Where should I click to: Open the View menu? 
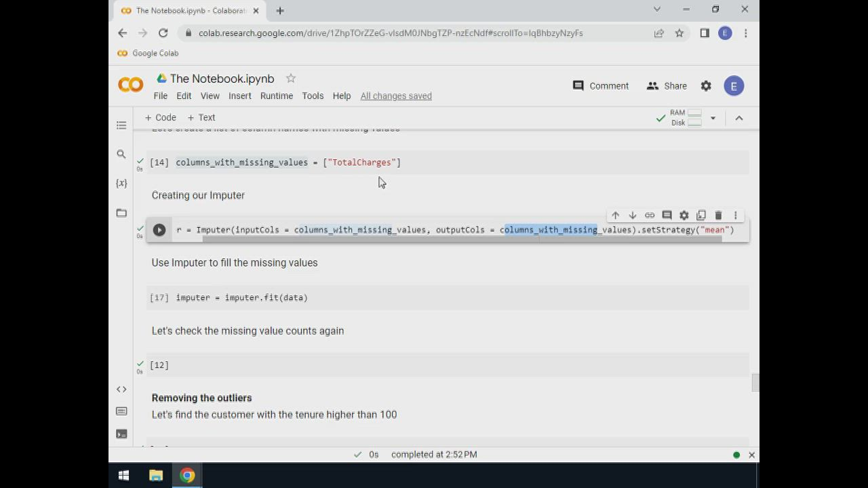(x=210, y=96)
